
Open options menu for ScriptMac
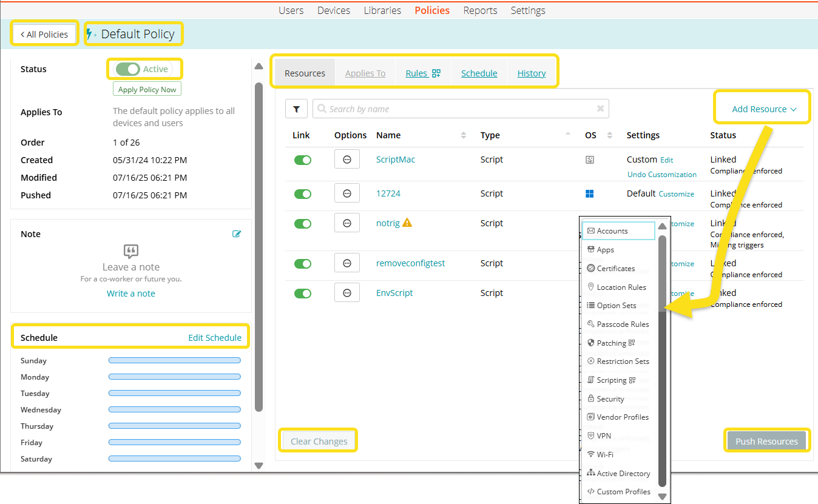[347, 160]
